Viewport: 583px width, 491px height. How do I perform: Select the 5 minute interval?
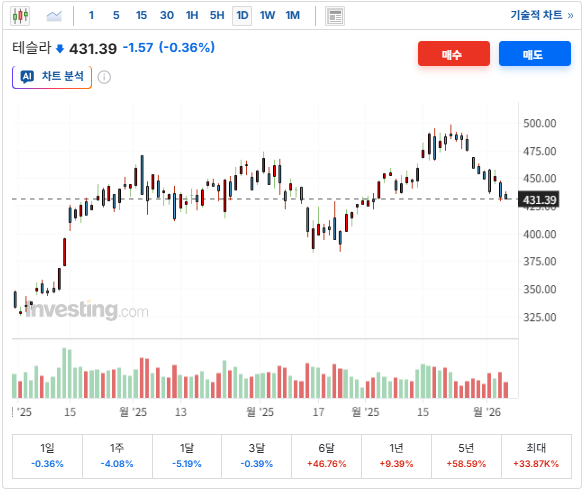[x=116, y=15]
